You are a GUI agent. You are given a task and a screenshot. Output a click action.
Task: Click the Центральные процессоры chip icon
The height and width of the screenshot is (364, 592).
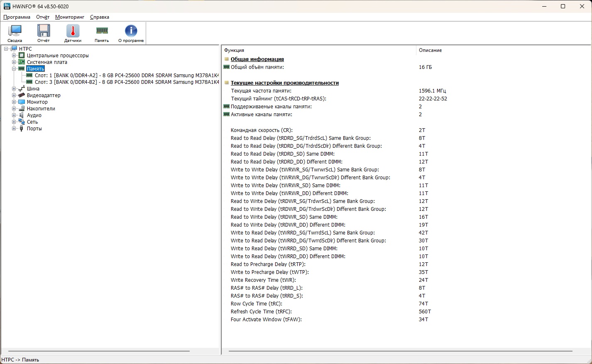pos(22,55)
